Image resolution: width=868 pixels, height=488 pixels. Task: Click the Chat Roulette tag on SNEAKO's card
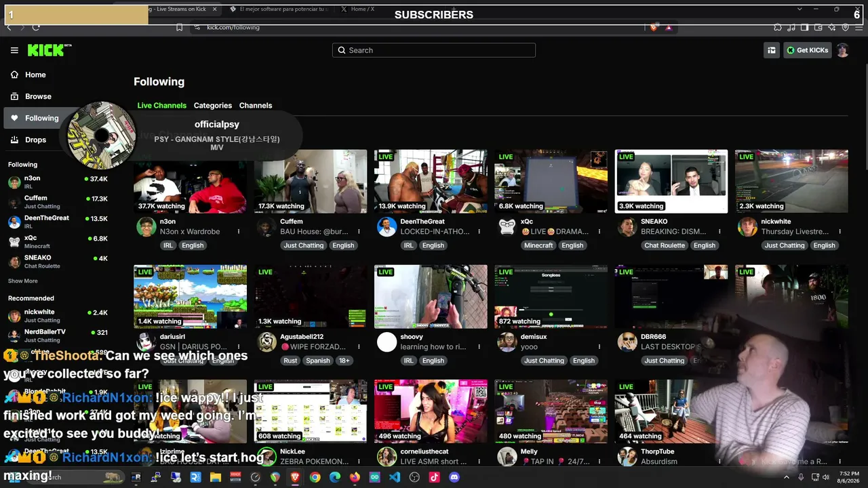point(665,245)
